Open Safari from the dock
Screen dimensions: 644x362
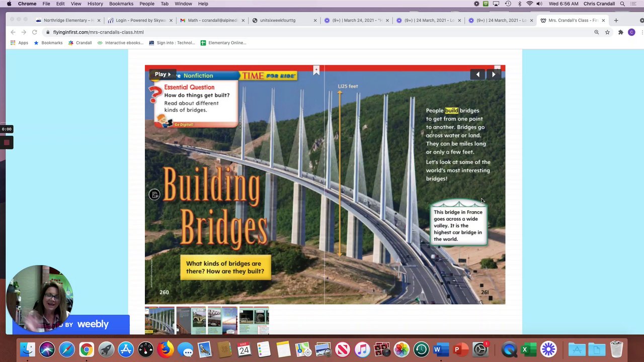click(67, 349)
